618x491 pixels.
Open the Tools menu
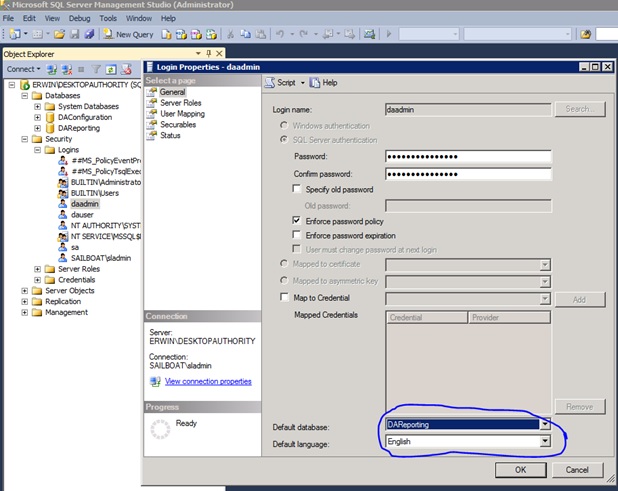tap(107, 18)
